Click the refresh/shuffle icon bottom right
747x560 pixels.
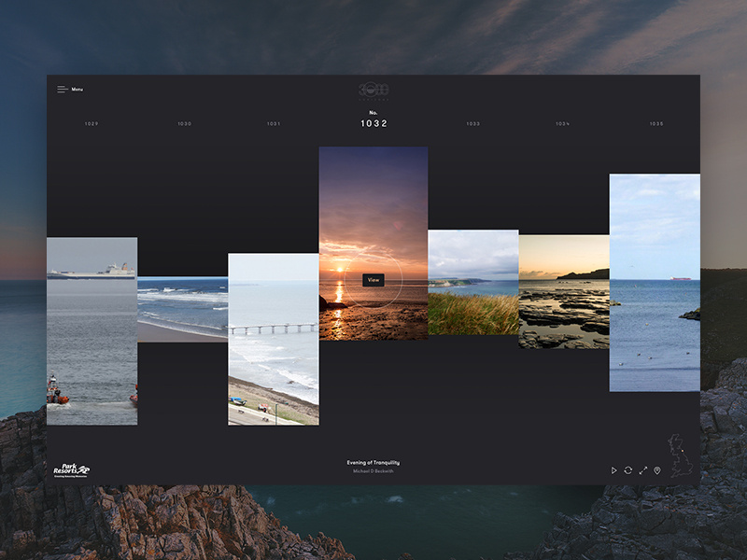point(627,469)
